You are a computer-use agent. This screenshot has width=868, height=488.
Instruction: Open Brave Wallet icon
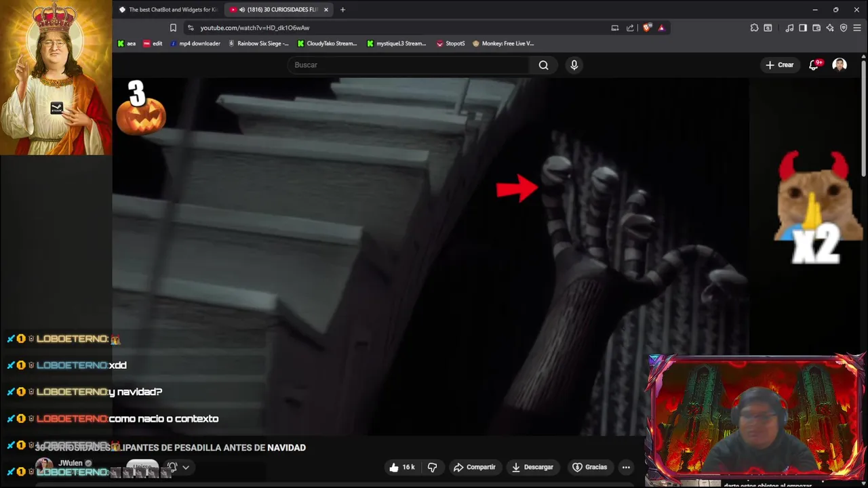coord(816,28)
